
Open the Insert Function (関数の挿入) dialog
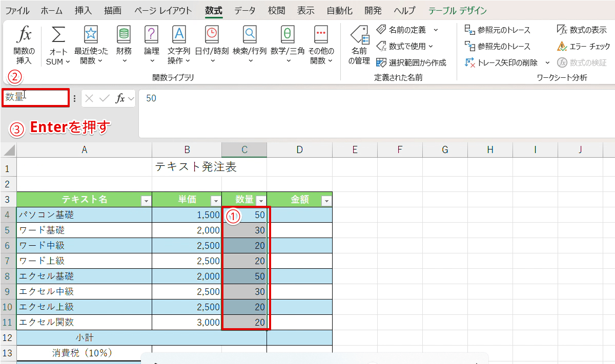pos(24,45)
